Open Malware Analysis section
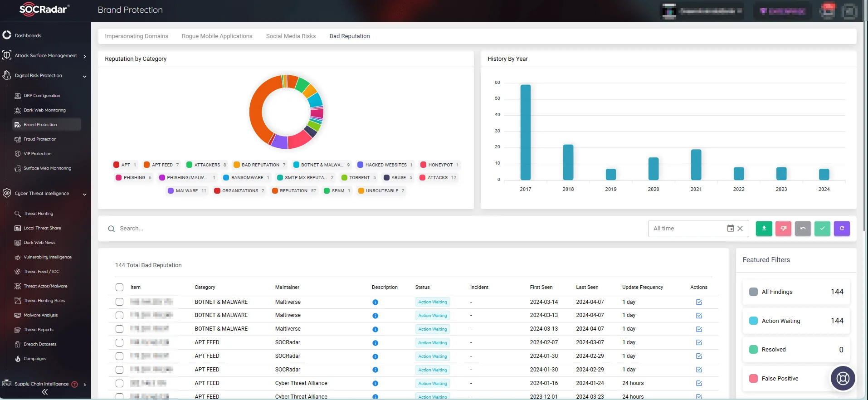Image resolution: width=868 pixels, height=400 pixels. coord(40,315)
